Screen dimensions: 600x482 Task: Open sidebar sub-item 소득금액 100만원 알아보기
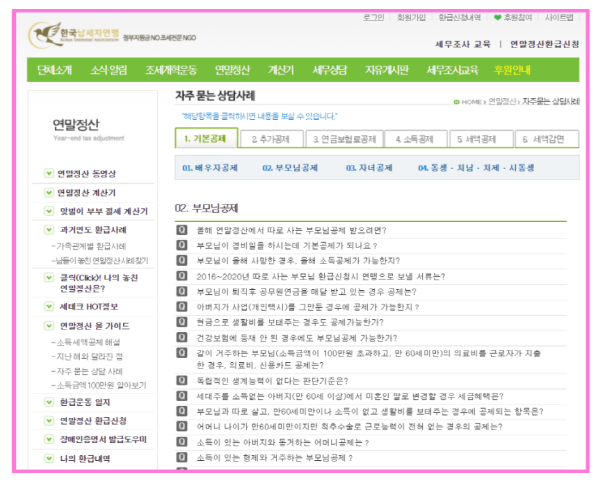click(x=99, y=385)
